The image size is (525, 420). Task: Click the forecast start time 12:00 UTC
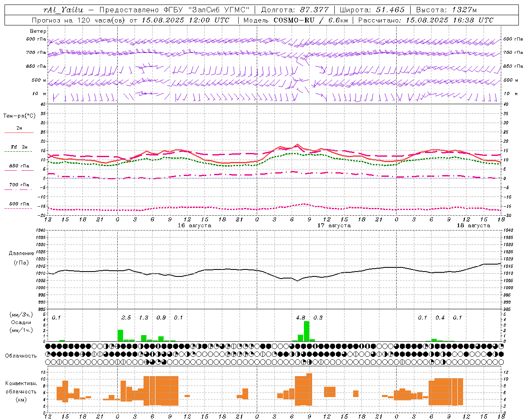(209, 20)
